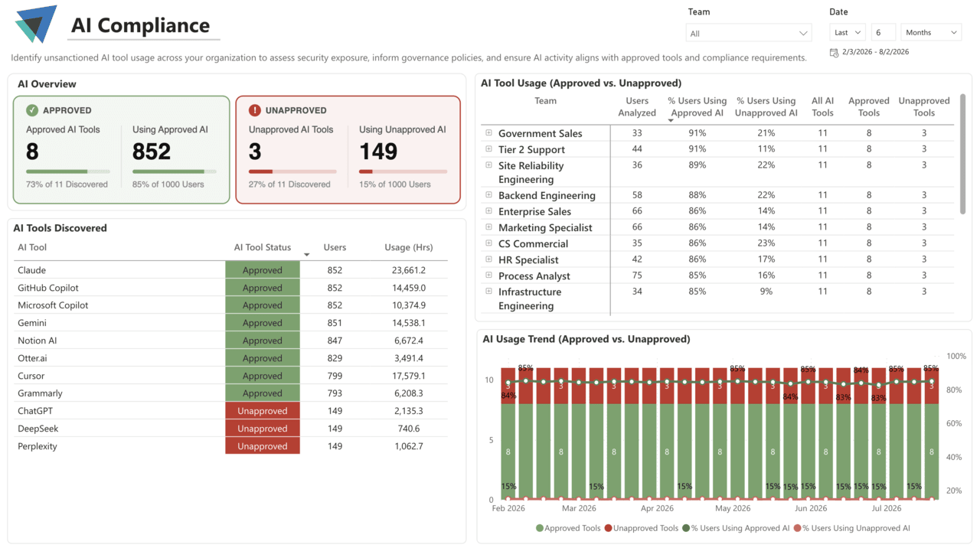
Task: Click the date number input field
Action: (884, 33)
